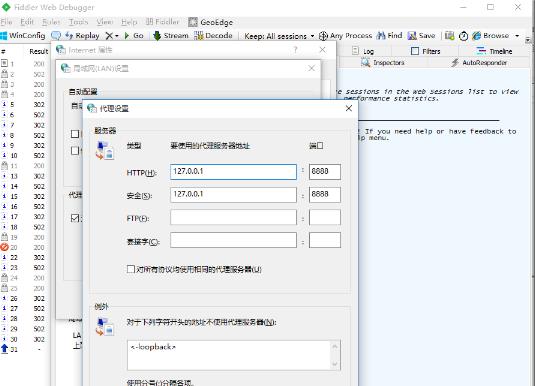Viewport: 535px width, 386px height.
Task: Select session row 1 in the list
Action: 23,64
